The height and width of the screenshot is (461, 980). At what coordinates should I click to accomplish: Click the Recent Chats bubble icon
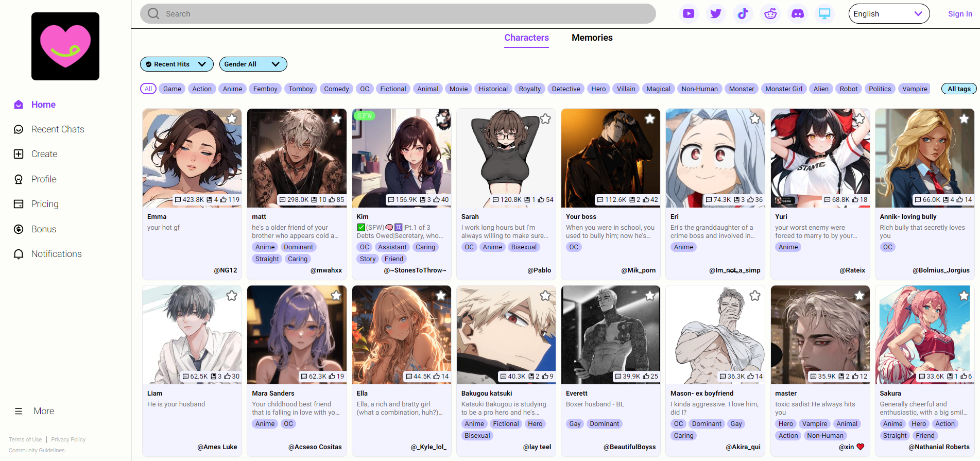coord(19,129)
